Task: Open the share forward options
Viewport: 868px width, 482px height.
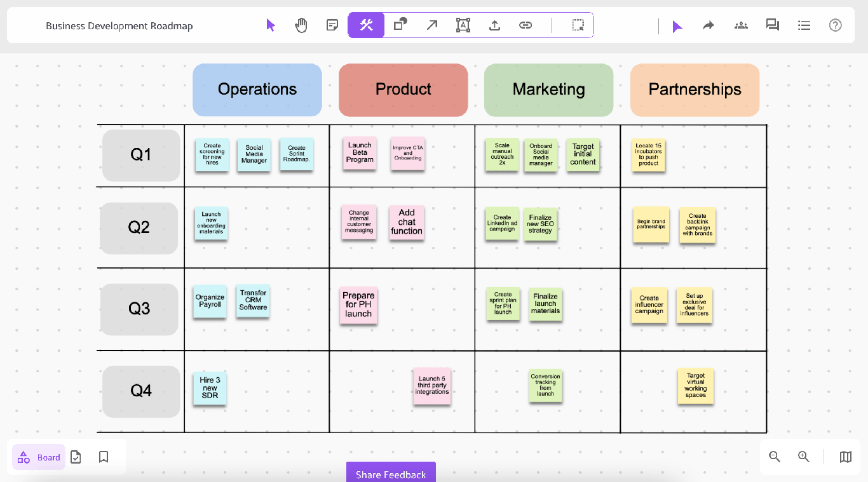Action: [x=708, y=25]
